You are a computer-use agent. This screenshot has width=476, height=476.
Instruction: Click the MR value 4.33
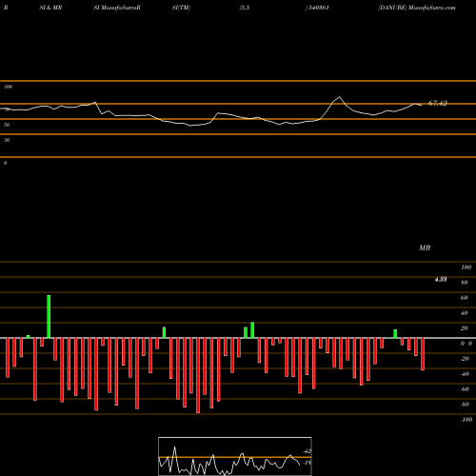click(x=441, y=279)
